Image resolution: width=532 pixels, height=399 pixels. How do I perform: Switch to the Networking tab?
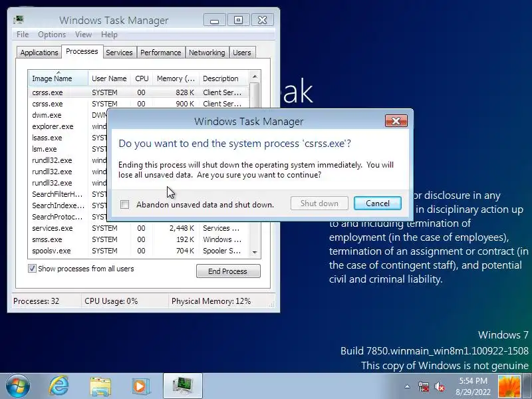point(207,53)
